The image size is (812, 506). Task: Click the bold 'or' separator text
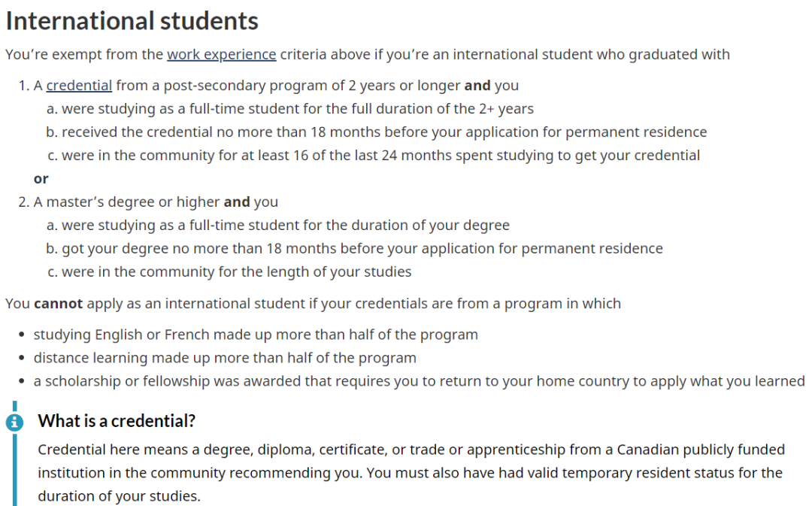tap(41, 179)
